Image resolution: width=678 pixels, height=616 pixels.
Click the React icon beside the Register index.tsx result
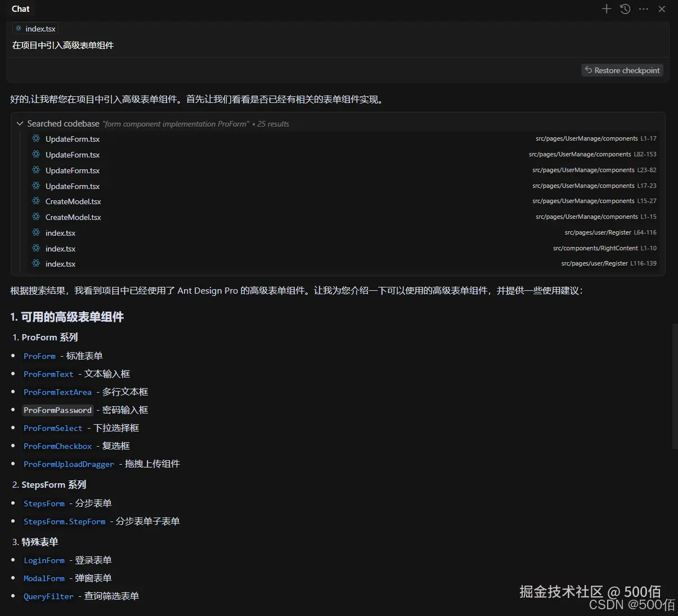pos(36,232)
